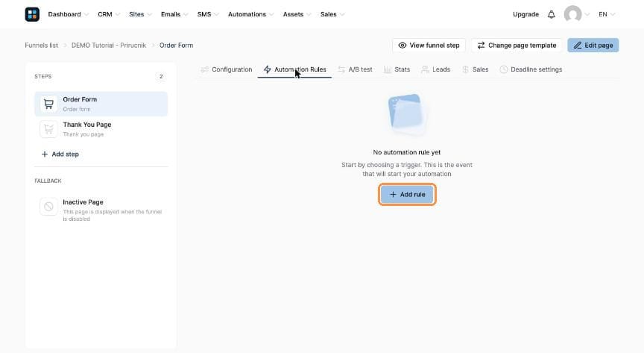Click the steps count badge showing 2
Viewport: 644px width, 353px height.
pos(161,77)
